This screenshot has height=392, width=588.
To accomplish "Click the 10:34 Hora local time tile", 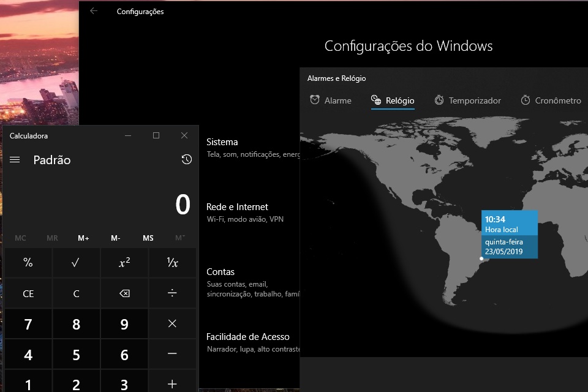I will click(x=509, y=224).
